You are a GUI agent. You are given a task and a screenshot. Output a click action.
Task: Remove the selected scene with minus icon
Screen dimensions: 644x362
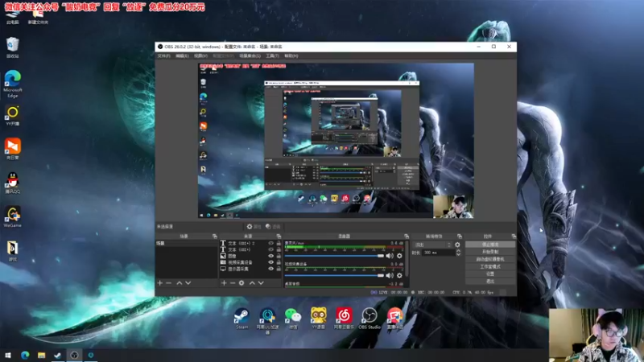pos(168,283)
